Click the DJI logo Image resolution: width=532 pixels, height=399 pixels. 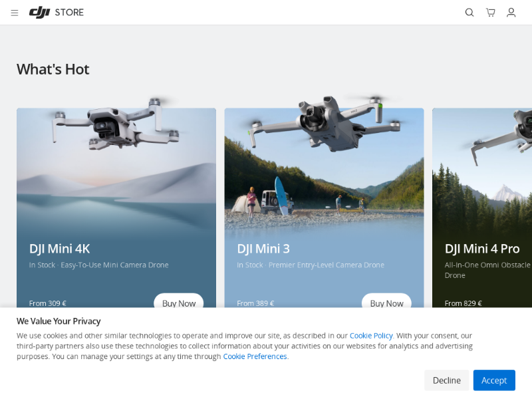point(39,13)
